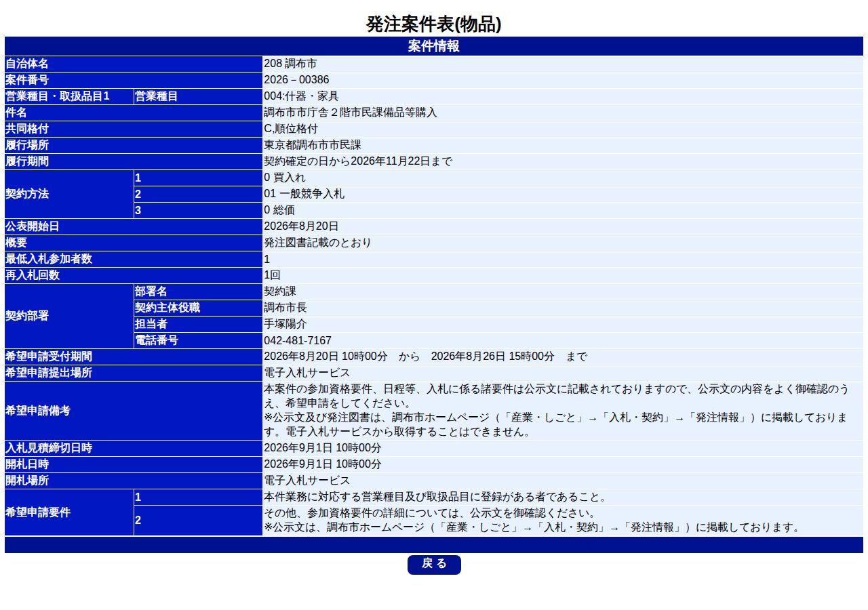Select the 担当者 sub-label

tap(198, 324)
